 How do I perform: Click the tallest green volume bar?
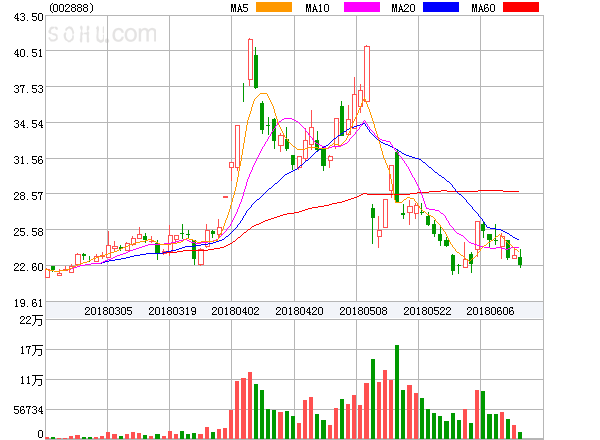point(397,392)
